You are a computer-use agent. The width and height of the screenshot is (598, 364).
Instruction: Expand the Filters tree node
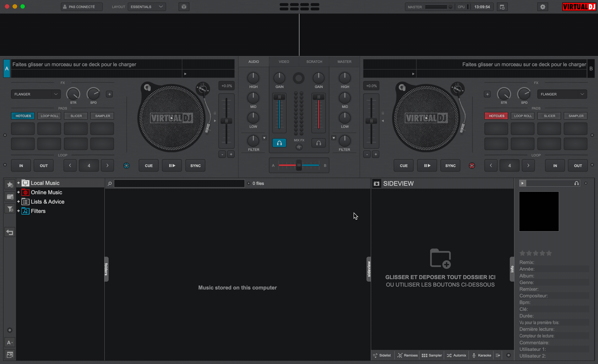coord(18,211)
